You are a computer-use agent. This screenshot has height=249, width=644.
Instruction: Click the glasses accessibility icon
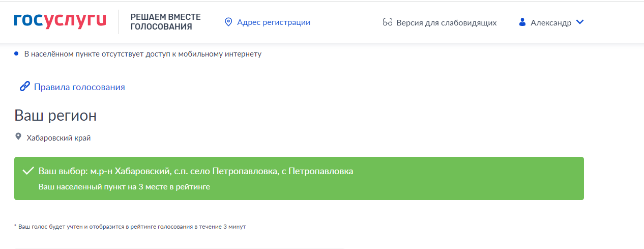(388, 22)
